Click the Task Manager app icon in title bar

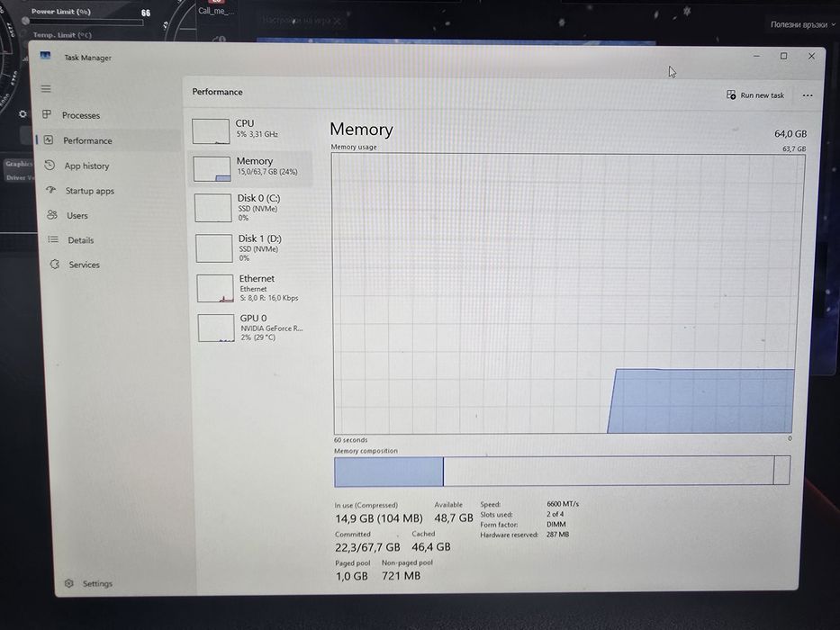46,56
